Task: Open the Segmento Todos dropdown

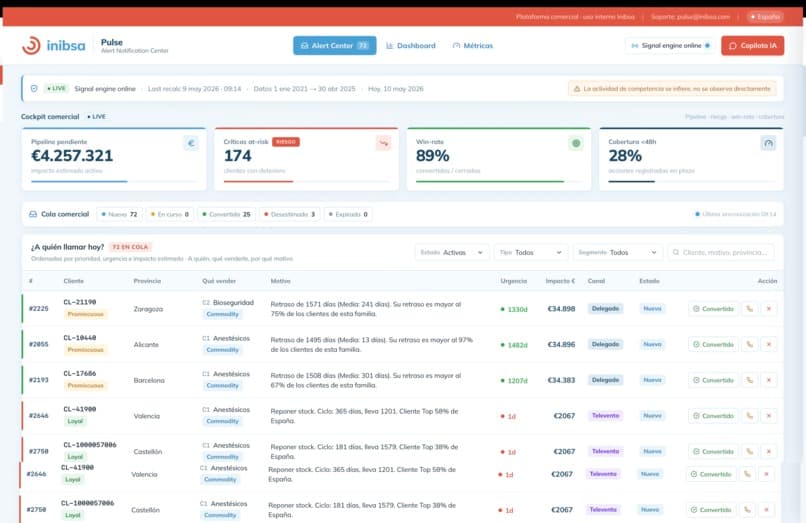Action: pyautogui.click(x=618, y=253)
